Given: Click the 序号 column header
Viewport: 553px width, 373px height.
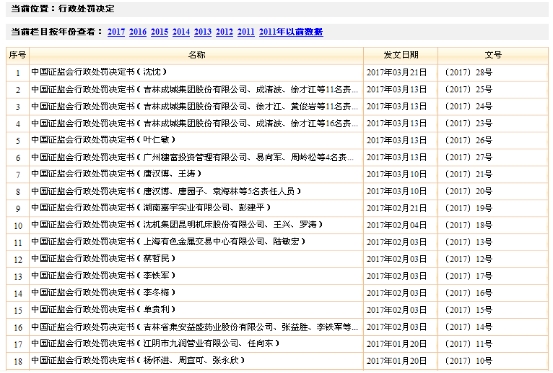Looking at the screenshot, I should click(x=18, y=55).
